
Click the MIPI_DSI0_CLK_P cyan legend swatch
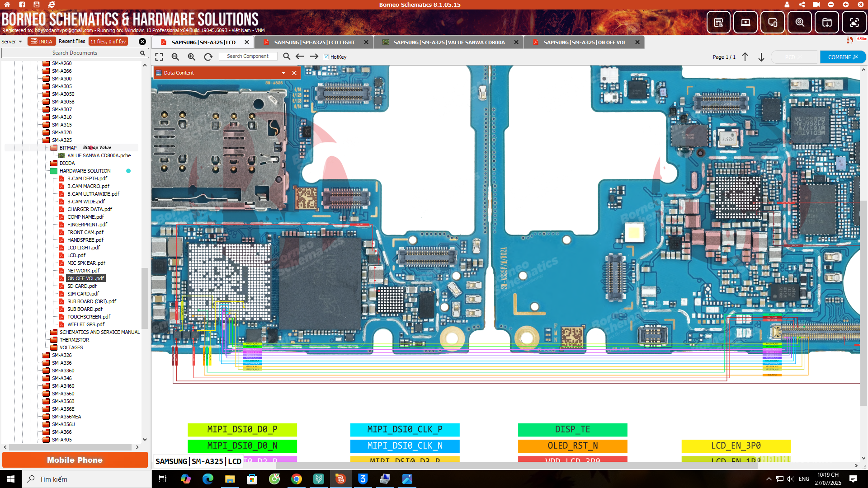(405, 429)
